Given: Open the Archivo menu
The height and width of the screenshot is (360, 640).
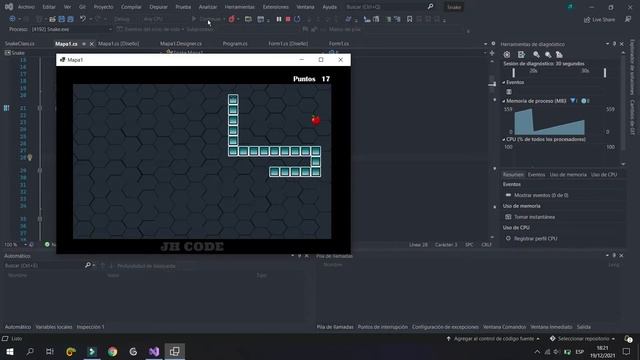Looking at the screenshot, I should click(x=26, y=7).
